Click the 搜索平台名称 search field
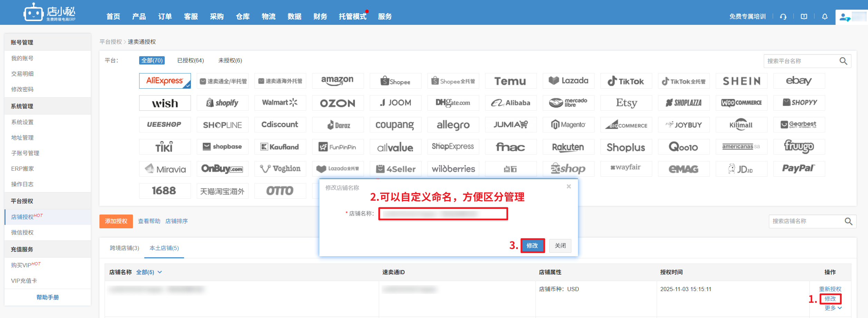This screenshot has height=318, width=868. pos(802,61)
